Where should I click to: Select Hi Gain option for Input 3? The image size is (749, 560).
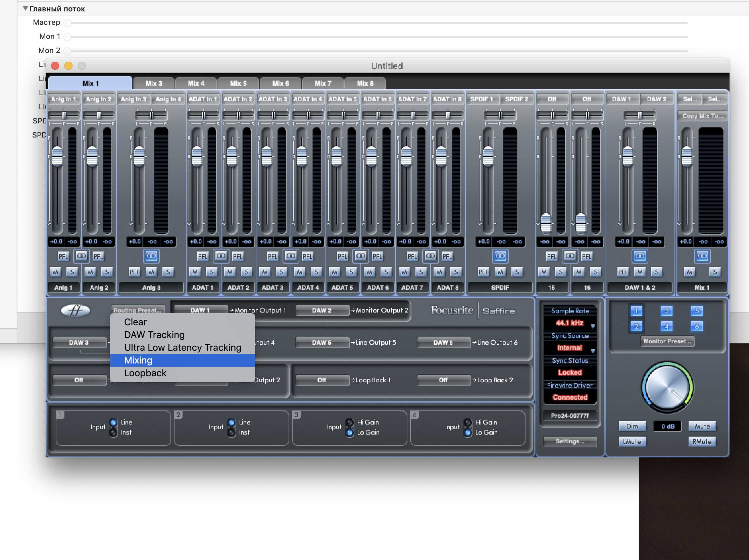point(349,422)
